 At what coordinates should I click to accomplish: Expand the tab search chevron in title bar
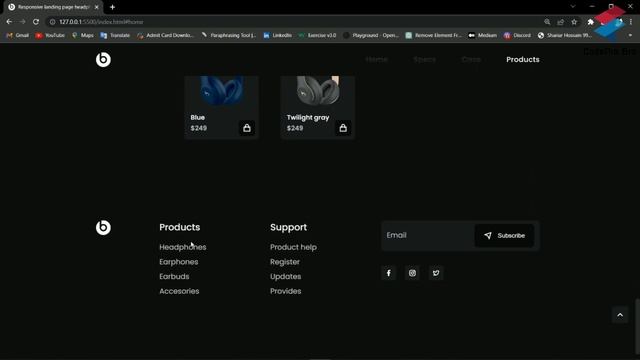pyautogui.click(x=573, y=7)
